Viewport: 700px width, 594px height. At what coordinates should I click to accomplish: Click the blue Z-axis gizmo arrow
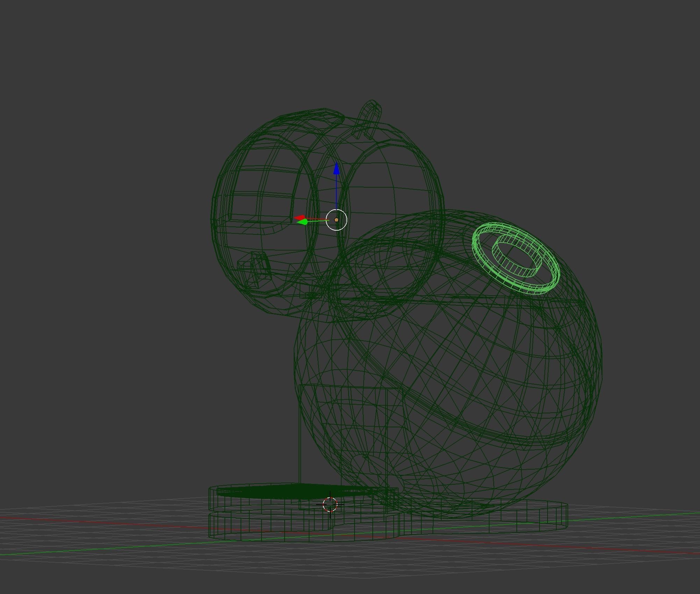[x=336, y=169]
